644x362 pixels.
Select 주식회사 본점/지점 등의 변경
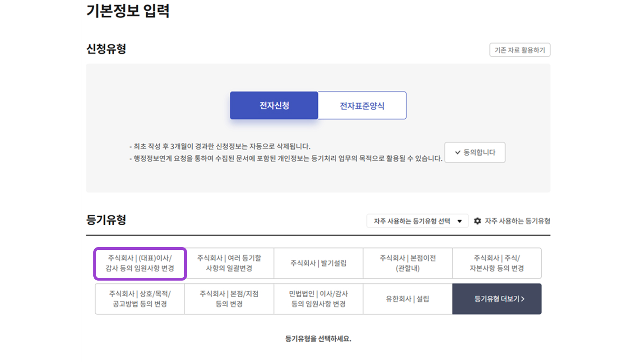point(229,299)
